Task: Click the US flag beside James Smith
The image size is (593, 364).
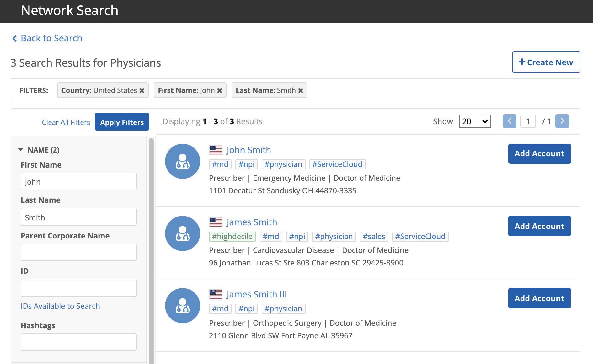Action: 216,222
